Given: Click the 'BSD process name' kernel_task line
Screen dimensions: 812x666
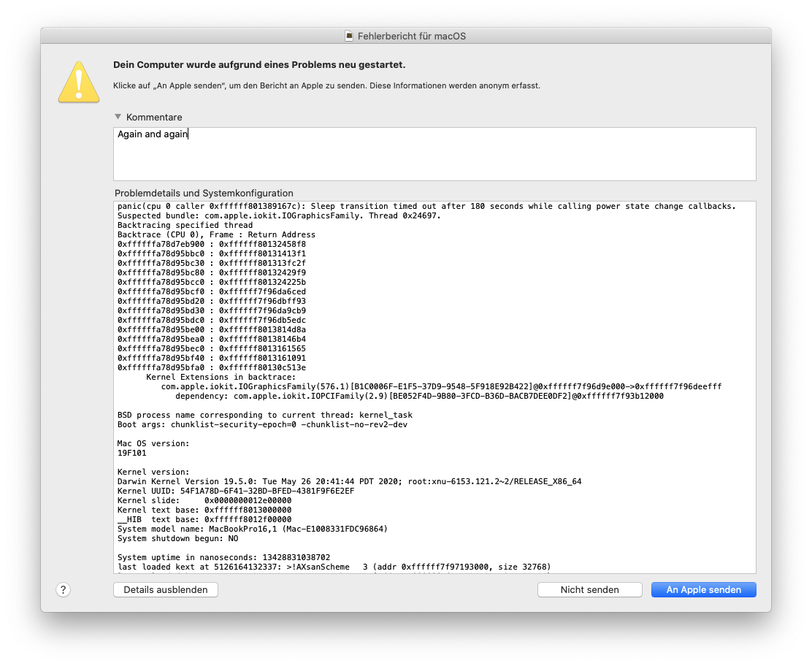Looking at the screenshot, I should pyautogui.click(x=264, y=415).
